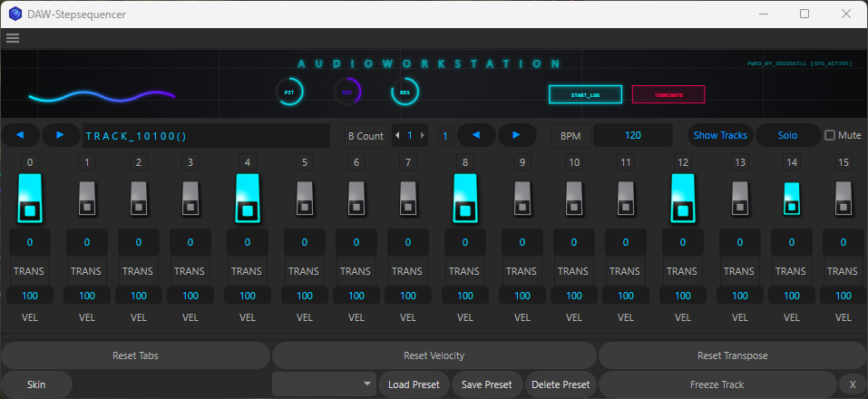Click the BPM label button
The image size is (868, 399).
(571, 136)
